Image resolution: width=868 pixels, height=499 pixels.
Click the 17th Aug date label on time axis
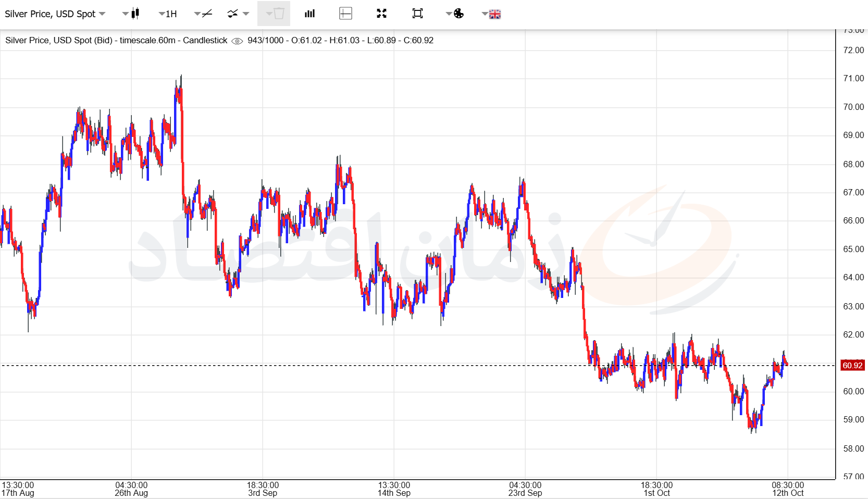[18, 493]
